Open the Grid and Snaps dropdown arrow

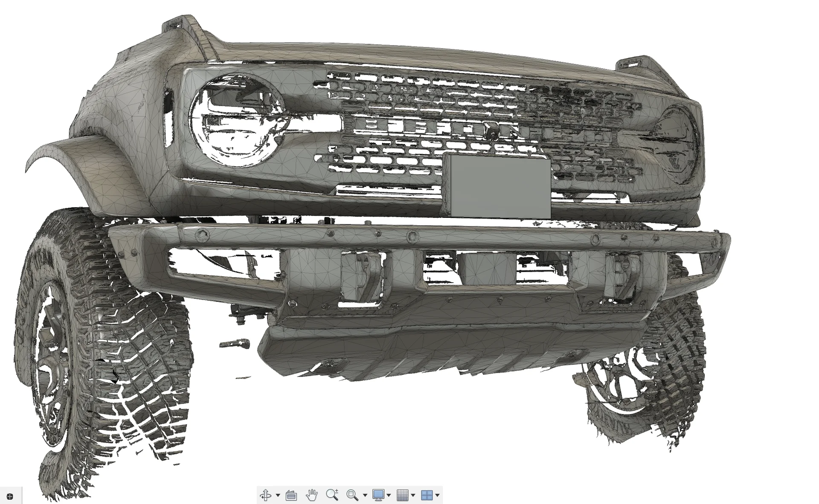click(x=413, y=495)
